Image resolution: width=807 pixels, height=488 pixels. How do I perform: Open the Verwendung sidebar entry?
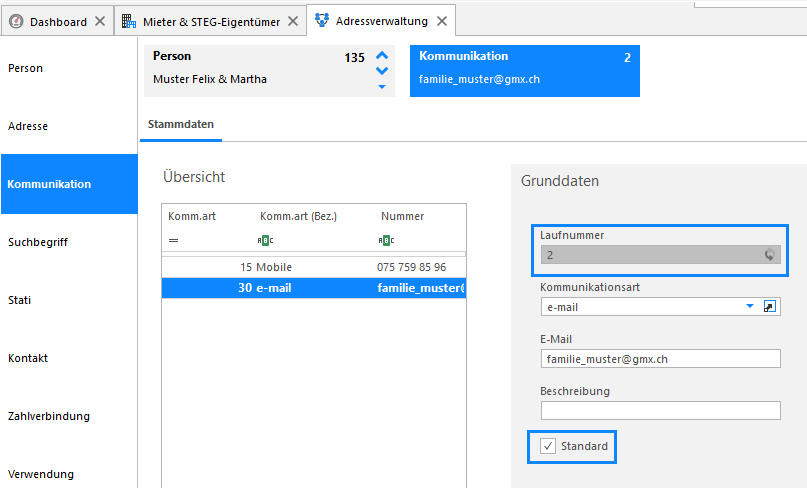(69, 474)
